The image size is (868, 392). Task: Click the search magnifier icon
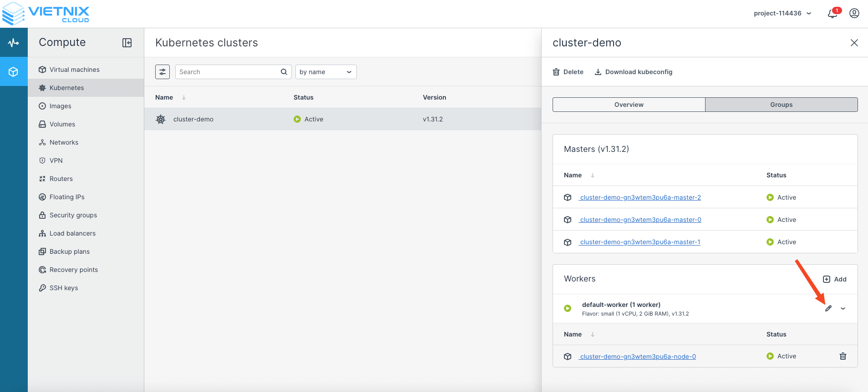284,72
